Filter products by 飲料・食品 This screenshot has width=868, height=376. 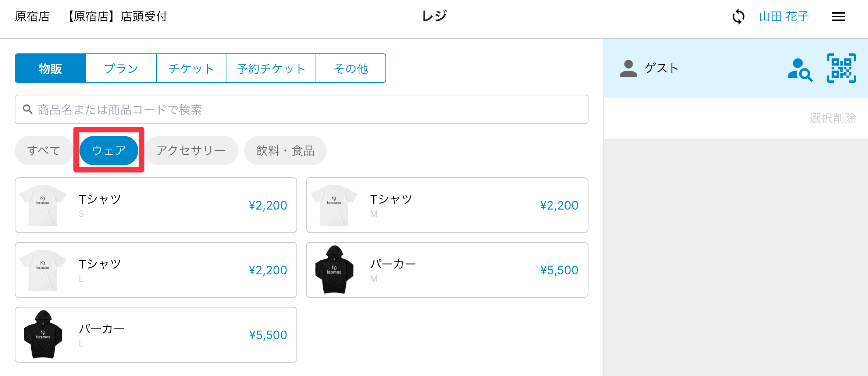coord(285,151)
